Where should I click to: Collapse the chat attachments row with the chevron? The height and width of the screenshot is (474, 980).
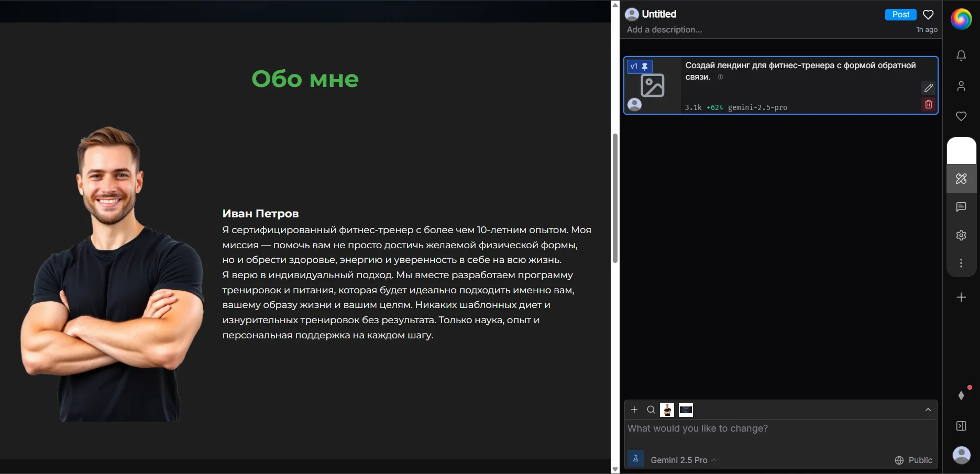(x=928, y=409)
